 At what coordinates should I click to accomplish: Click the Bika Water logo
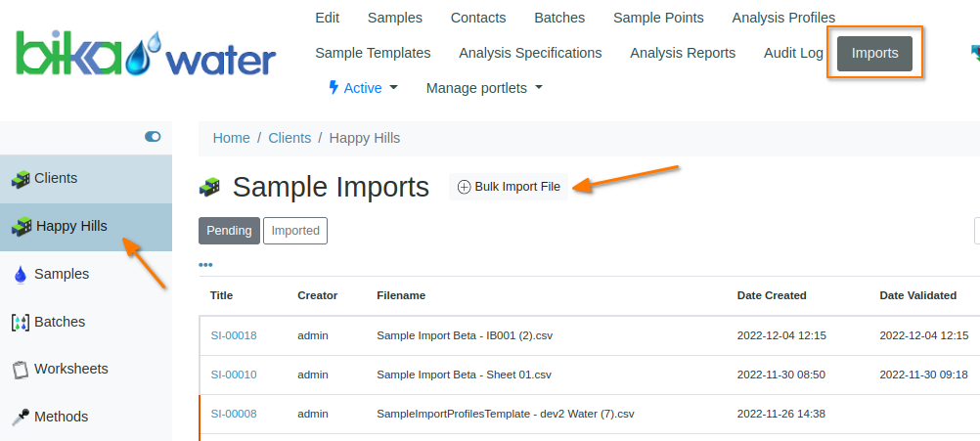click(145, 54)
